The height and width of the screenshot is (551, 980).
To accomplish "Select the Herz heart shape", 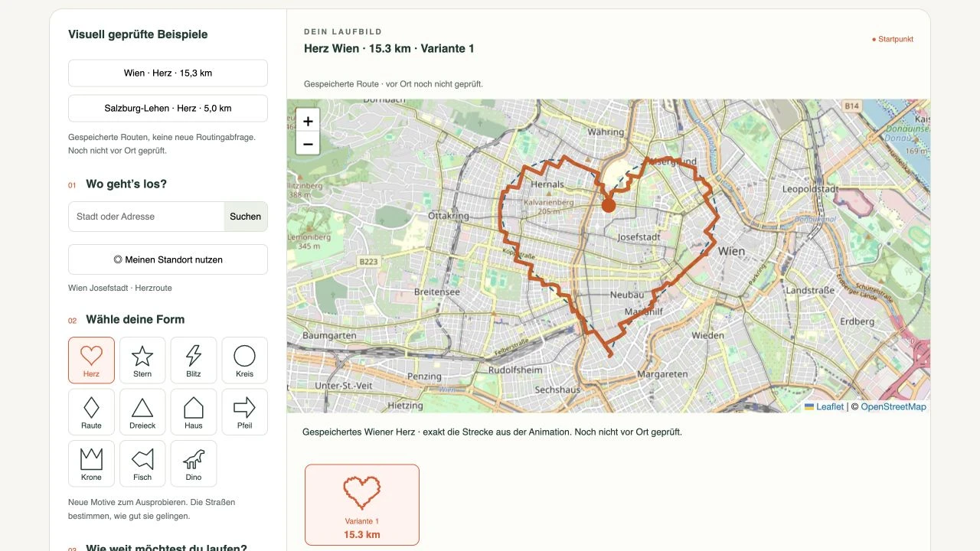I will [91, 360].
